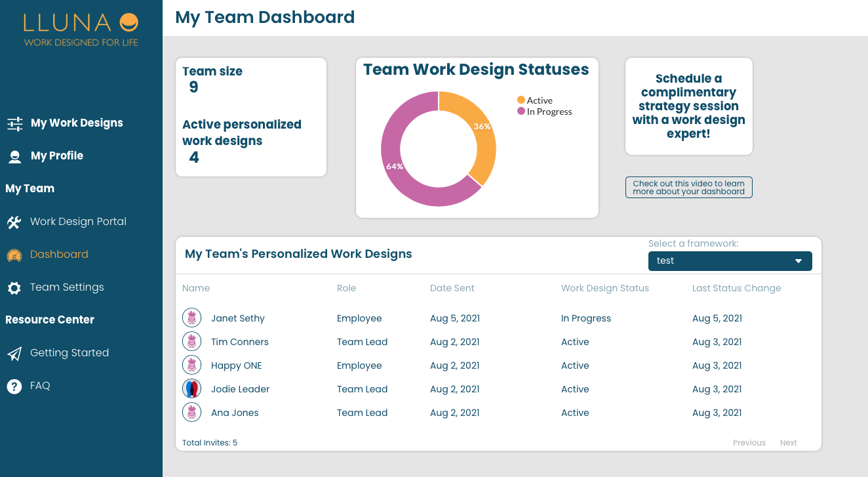The image size is (868, 477).
Task: Open the FAQ page
Action: [40, 386]
